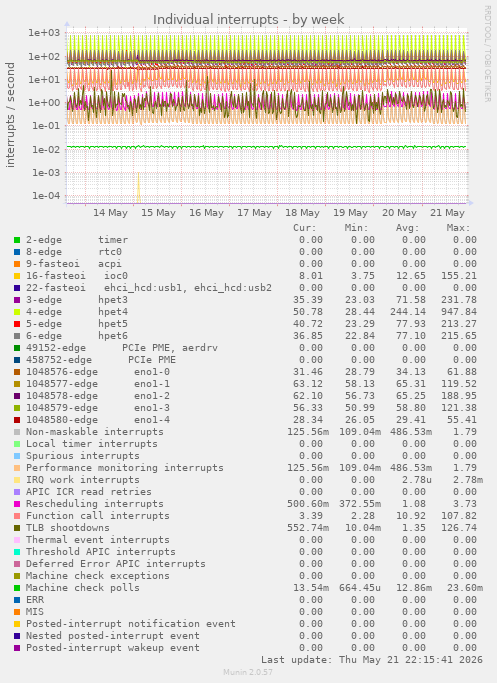Click the Max column header

pos(458,228)
